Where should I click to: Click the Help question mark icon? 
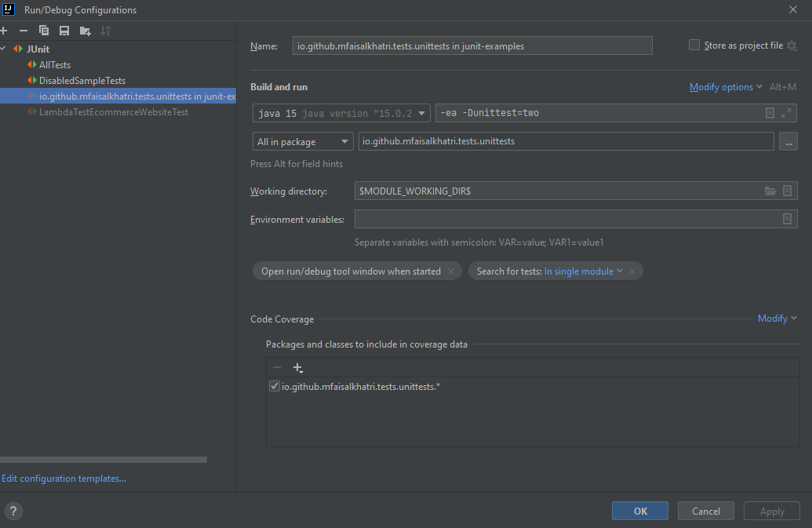(13, 511)
